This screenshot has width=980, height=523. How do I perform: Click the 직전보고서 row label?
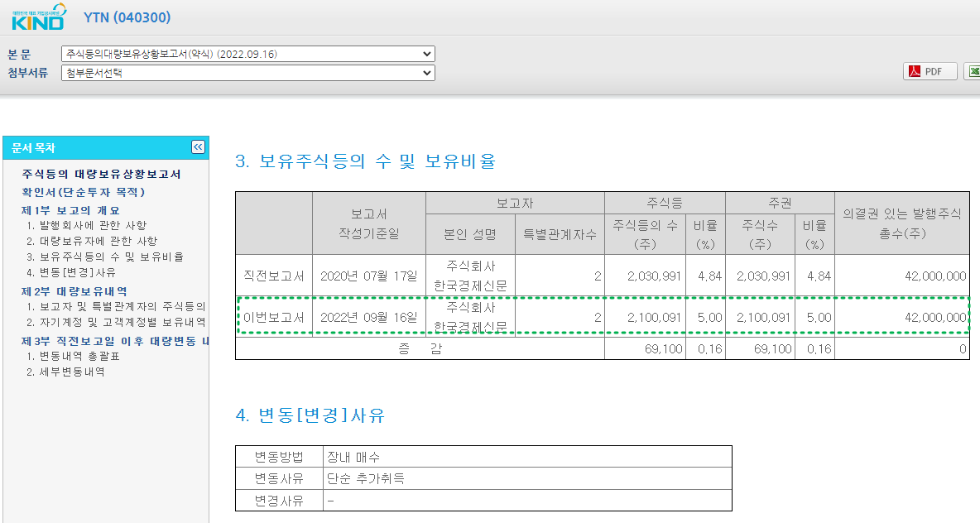coord(274,276)
